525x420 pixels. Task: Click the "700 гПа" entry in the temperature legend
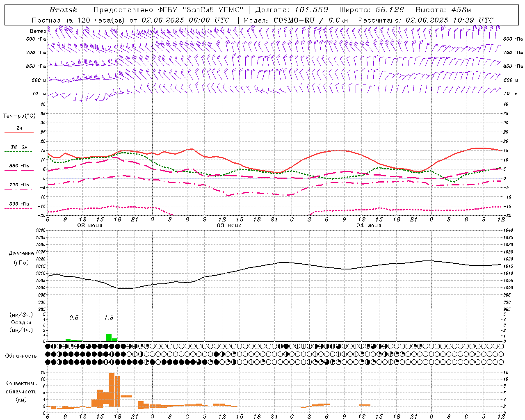pos(19,185)
